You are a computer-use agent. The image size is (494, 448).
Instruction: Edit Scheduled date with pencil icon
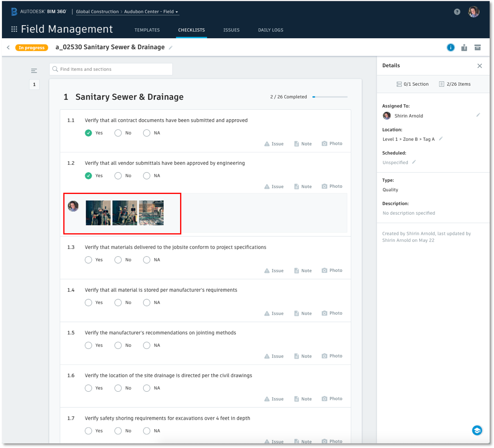pos(414,162)
